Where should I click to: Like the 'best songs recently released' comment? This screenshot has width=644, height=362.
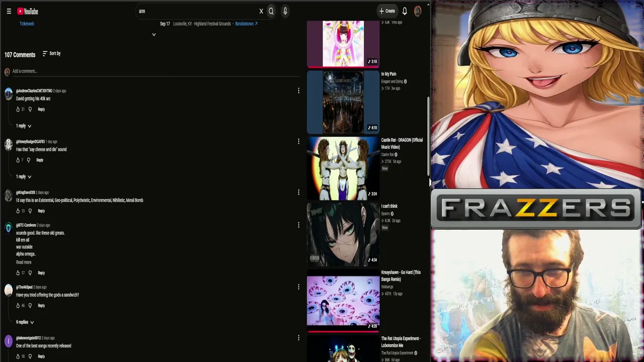(18, 356)
